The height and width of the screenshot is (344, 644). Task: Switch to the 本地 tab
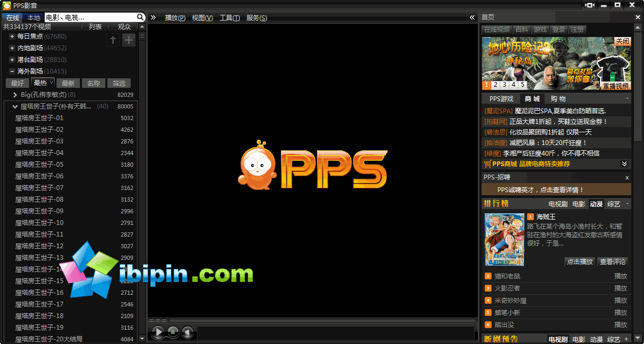coord(34,17)
